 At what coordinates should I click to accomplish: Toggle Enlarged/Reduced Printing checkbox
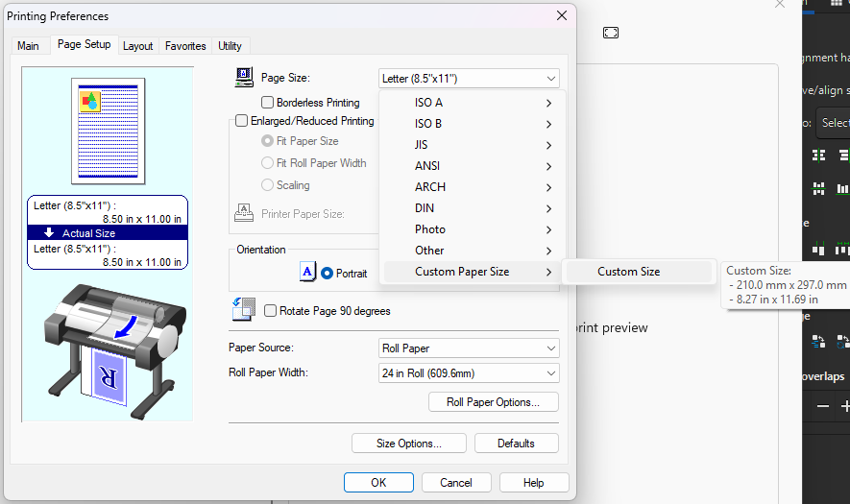[x=242, y=121]
